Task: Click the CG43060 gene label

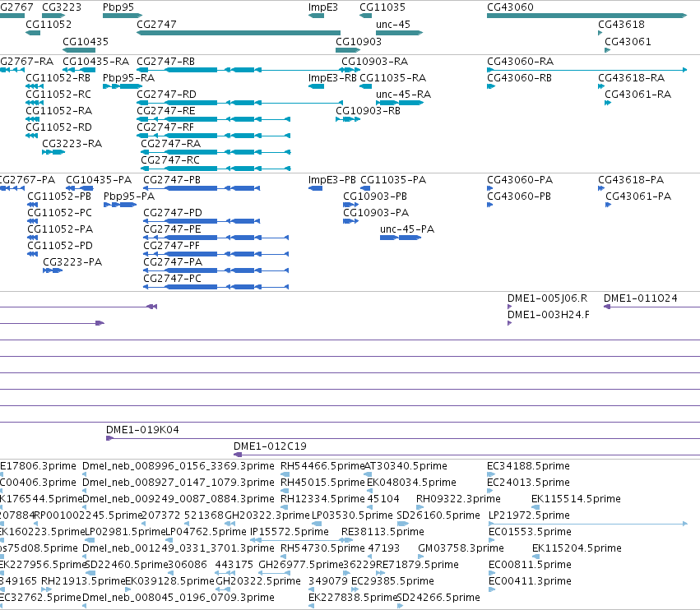Action: (510, 7)
